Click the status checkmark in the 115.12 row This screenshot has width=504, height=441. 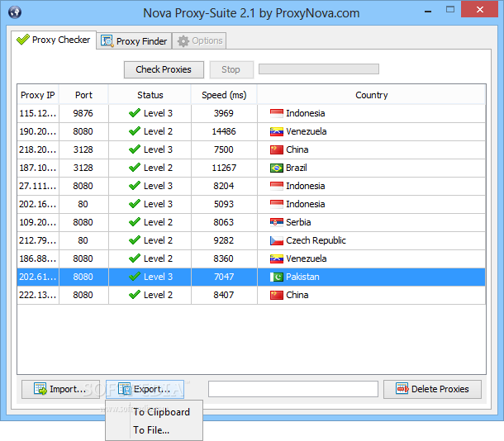pos(135,113)
